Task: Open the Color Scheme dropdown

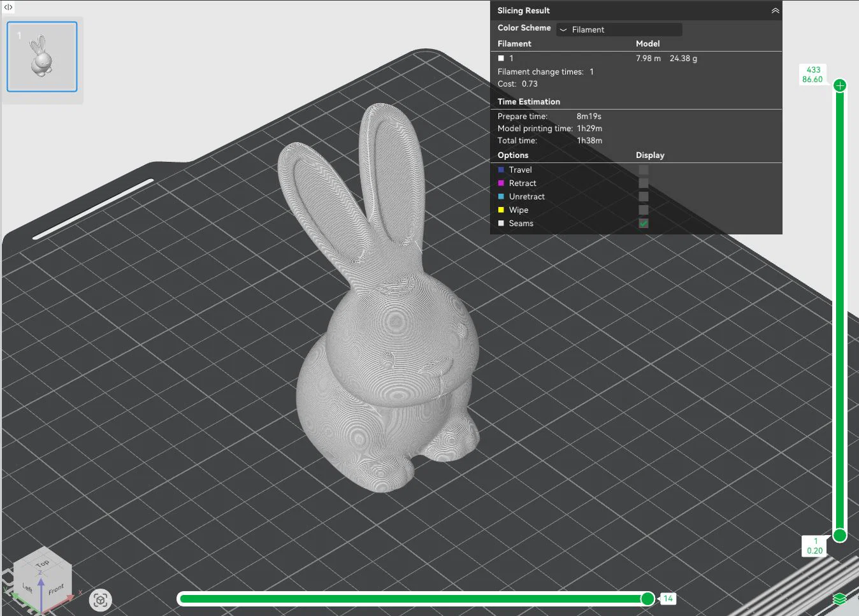Action: (619, 29)
